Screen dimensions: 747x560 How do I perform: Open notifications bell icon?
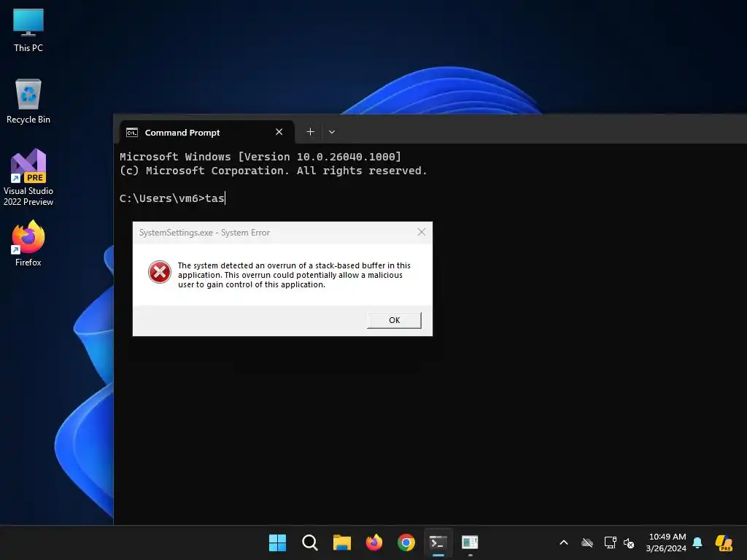(x=697, y=542)
